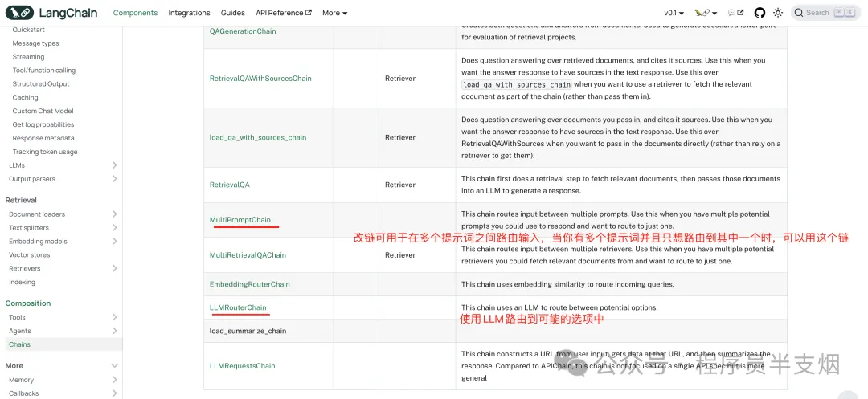Click Retriever cell in RetrievalQA row
The image size is (868, 399).
pyautogui.click(x=400, y=185)
